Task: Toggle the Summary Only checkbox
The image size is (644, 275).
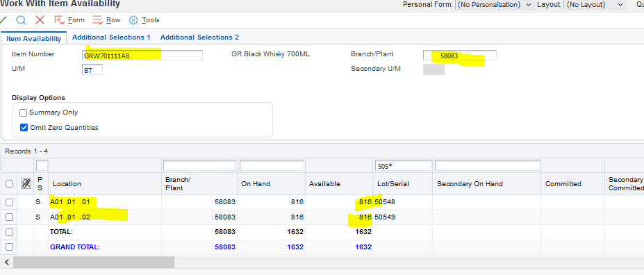Action: (x=24, y=112)
